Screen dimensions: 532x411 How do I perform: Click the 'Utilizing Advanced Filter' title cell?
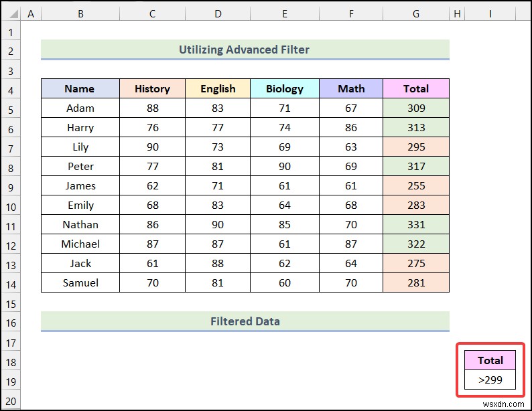click(245, 50)
